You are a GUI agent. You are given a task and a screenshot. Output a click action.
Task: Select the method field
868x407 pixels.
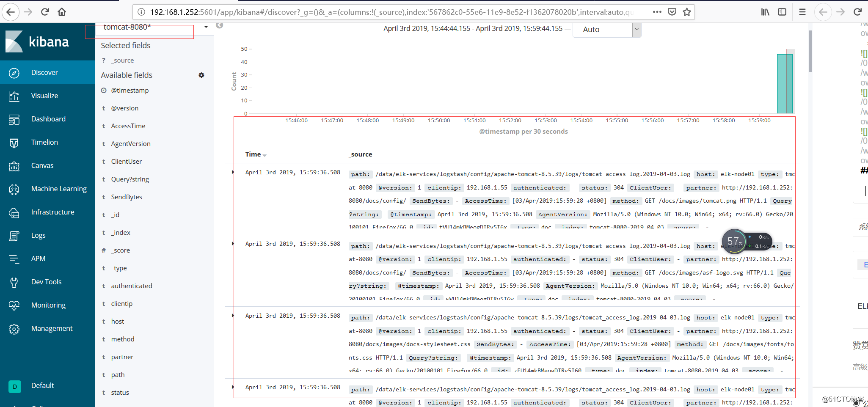[123, 339]
